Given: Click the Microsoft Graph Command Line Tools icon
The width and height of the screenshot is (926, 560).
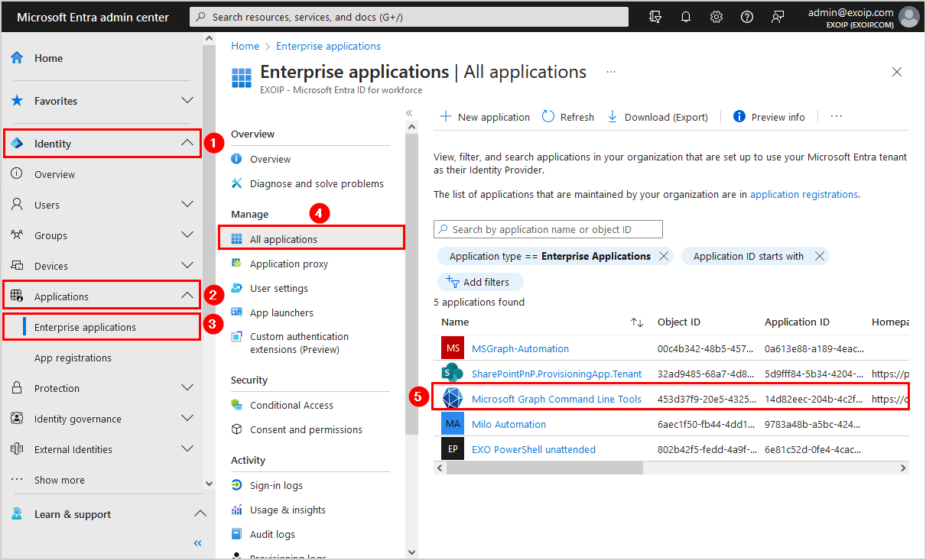Looking at the screenshot, I should click(x=453, y=399).
